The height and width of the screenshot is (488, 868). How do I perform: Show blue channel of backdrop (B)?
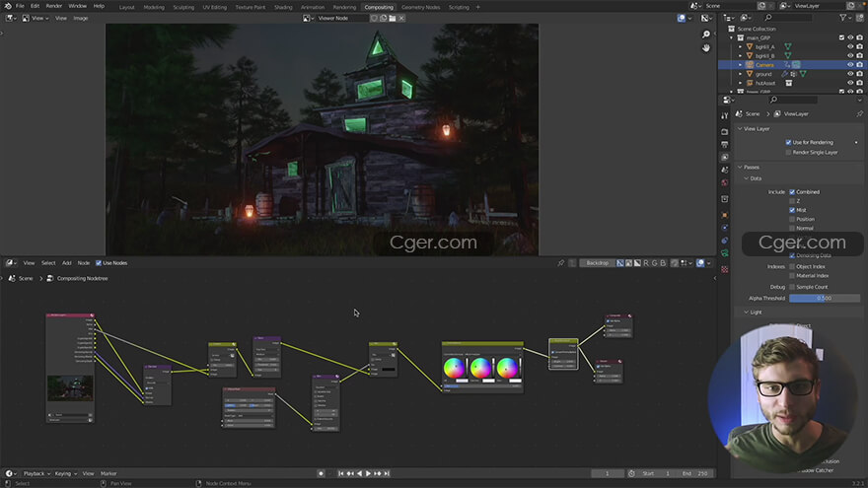click(663, 263)
